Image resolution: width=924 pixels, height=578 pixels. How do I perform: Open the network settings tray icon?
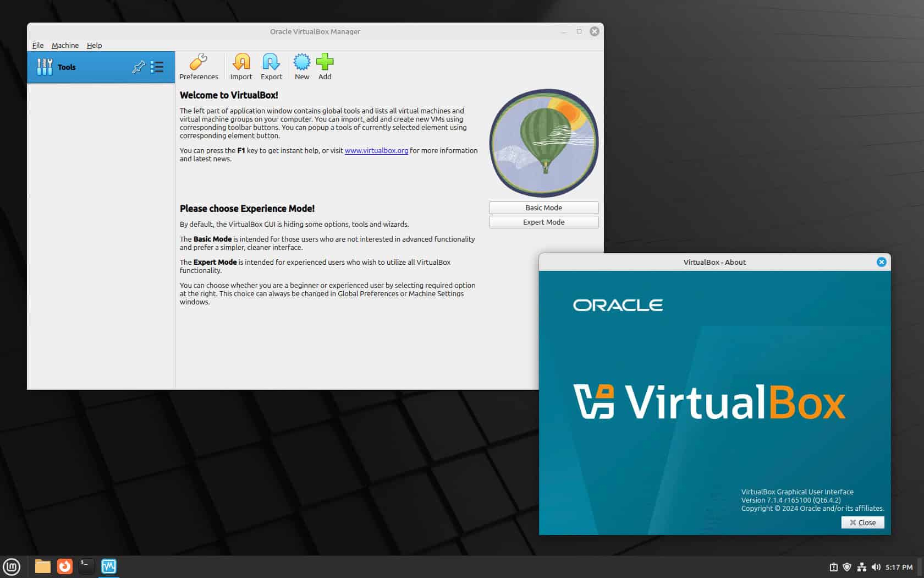coord(861,566)
